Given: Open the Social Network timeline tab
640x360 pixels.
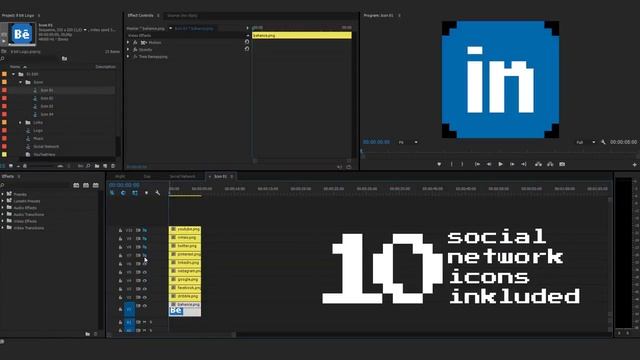Looking at the screenshot, I should (182, 176).
